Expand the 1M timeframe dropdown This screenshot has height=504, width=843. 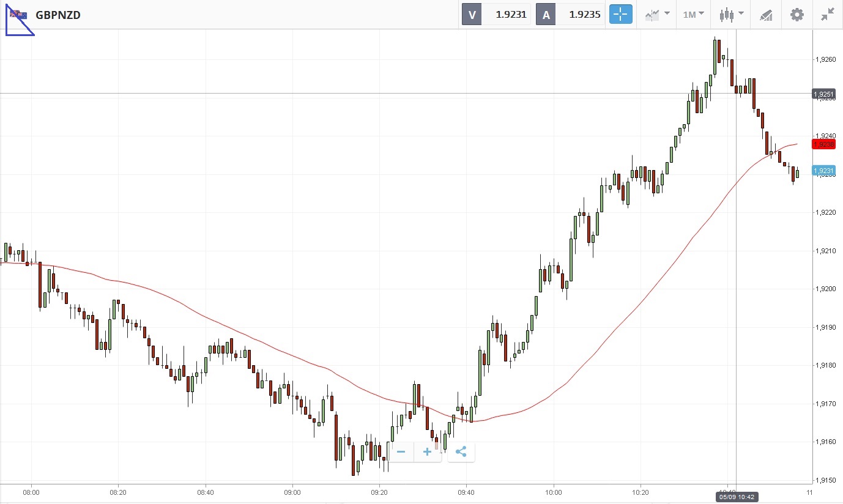(x=693, y=15)
